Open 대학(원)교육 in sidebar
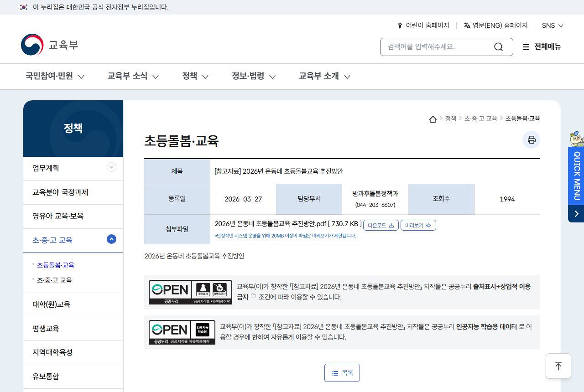 pyautogui.click(x=73, y=305)
